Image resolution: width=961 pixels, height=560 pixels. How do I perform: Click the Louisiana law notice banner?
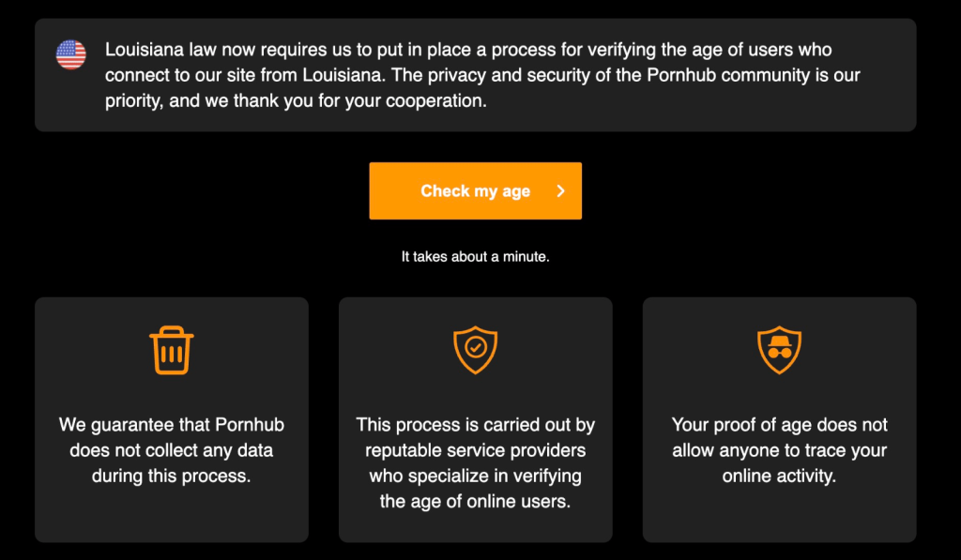(x=476, y=75)
